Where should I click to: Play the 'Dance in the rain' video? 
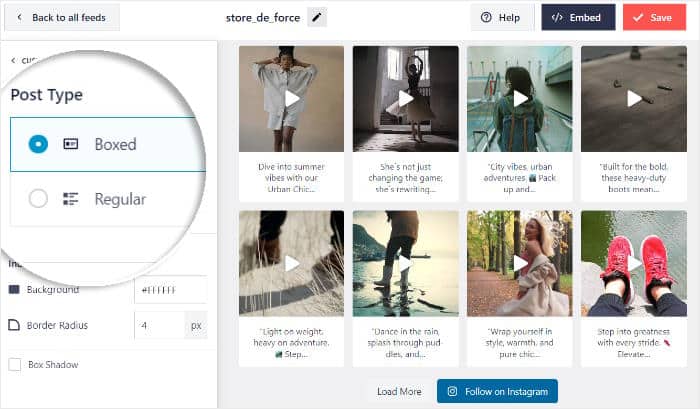(405, 263)
